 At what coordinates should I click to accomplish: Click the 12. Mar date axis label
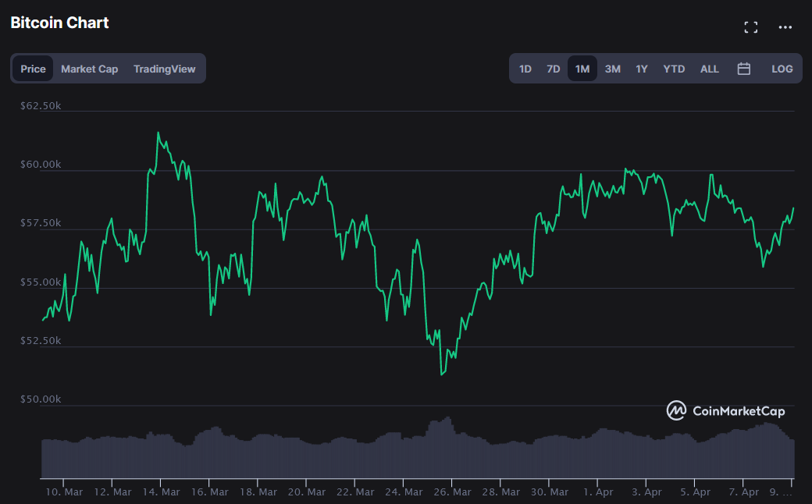(x=112, y=492)
